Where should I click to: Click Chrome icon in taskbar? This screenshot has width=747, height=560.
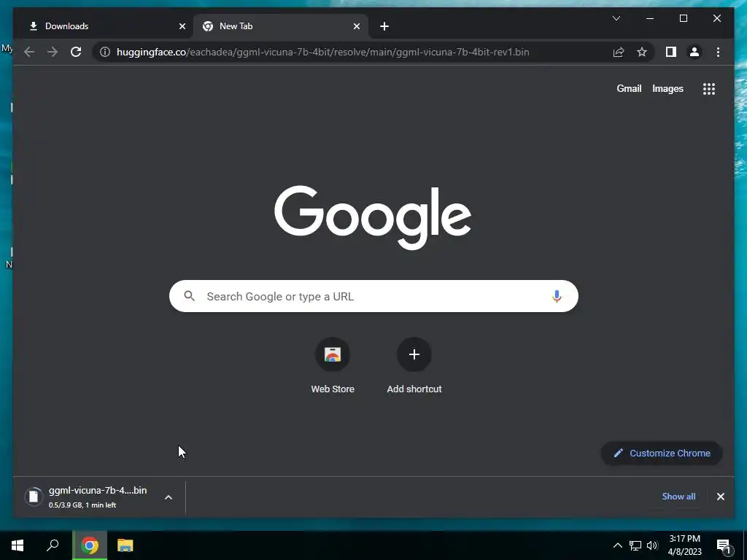[90, 545]
